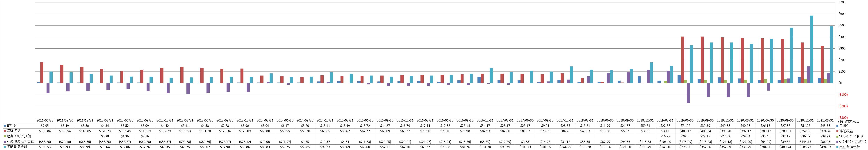Viewport: 868px width, 150px height.
Task: Click the $15.11 買掛金 cell
Action: point(325,126)
